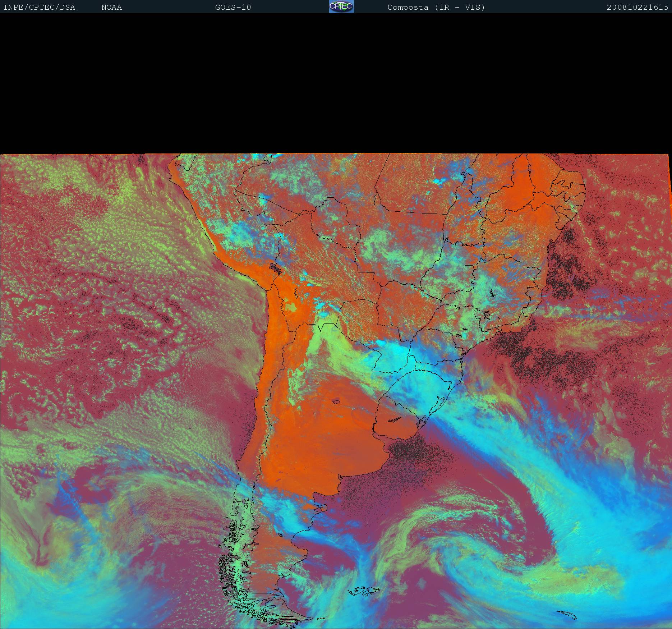Click the NOAA label in the header
The image size is (672, 629).
click(x=111, y=8)
